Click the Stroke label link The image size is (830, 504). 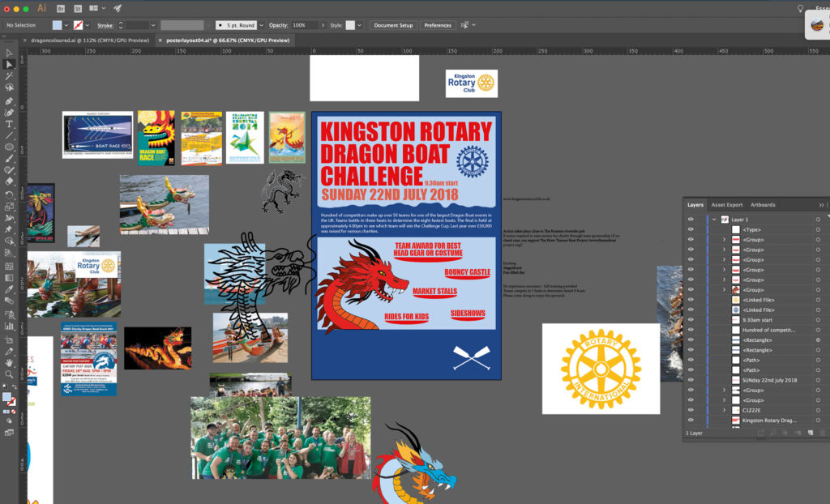pos(105,25)
